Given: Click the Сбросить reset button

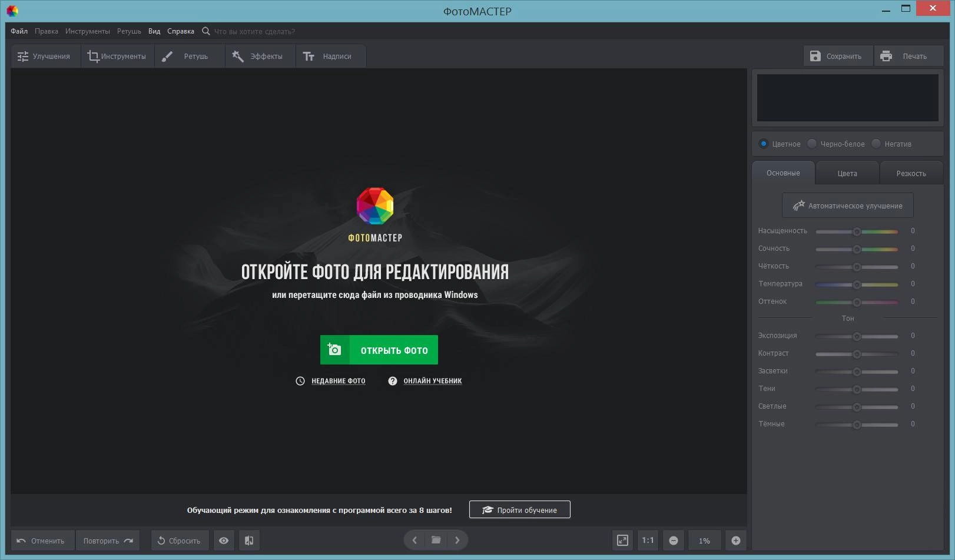Looking at the screenshot, I should click(x=180, y=541).
